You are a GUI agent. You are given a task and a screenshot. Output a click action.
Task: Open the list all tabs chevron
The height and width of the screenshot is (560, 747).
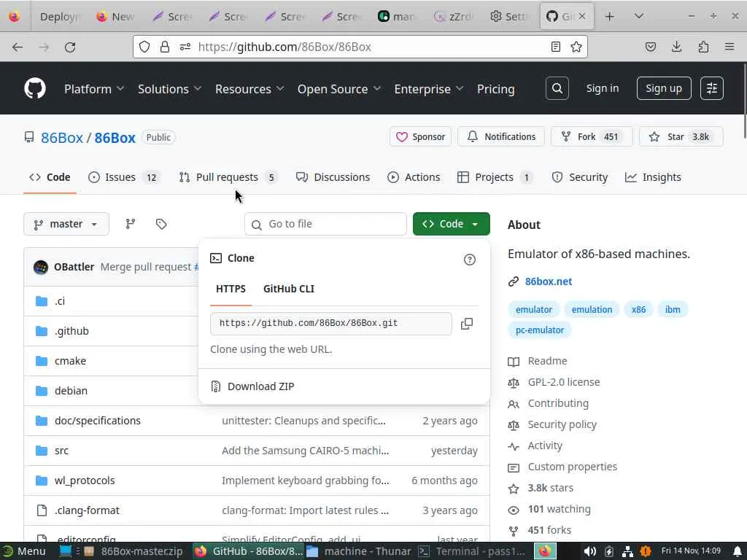[639, 17]
